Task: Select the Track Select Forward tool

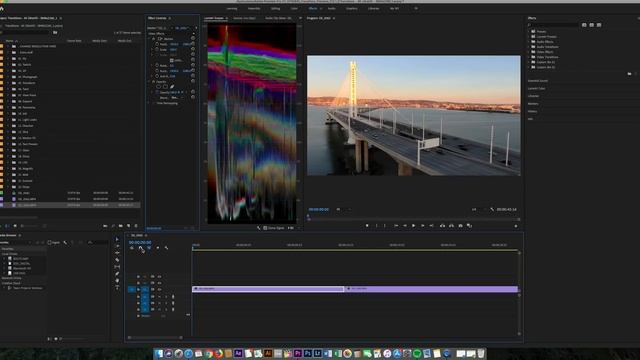Action: [x=117, y=246]
